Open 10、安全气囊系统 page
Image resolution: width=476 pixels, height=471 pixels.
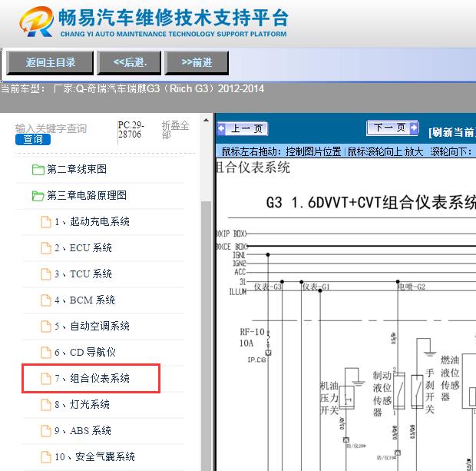coord(94,456)
